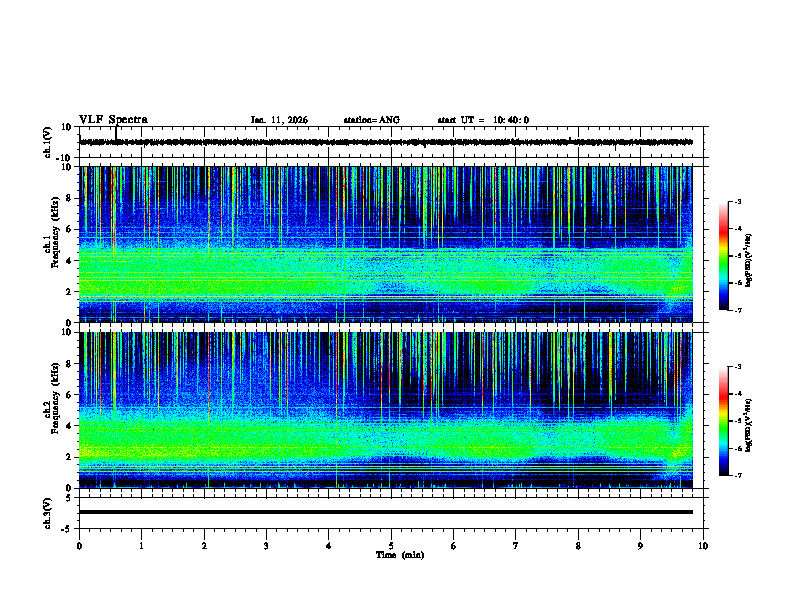Select the date text "Jan. 11, 2026"

click(x=279, y=120)
